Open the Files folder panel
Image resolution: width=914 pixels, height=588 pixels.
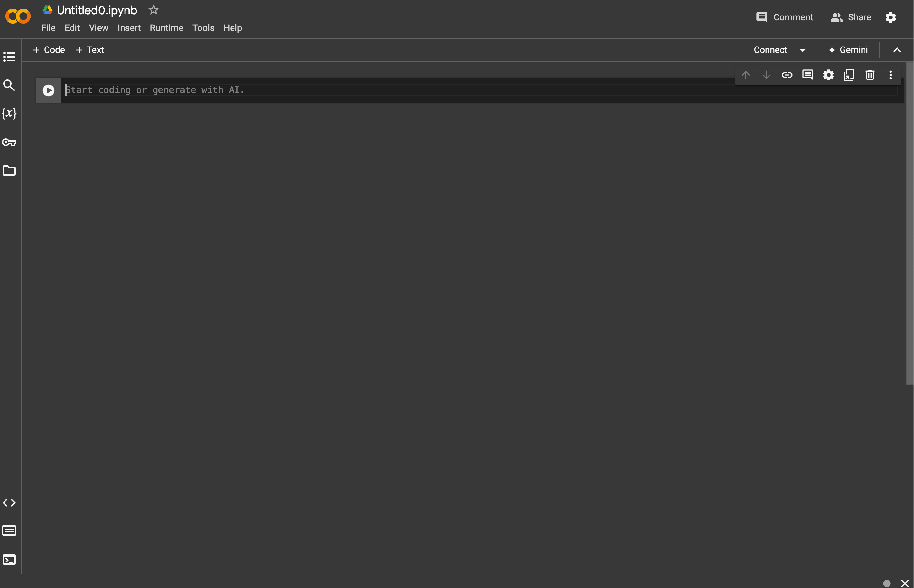pyautogui.click(x=9, y=171)
